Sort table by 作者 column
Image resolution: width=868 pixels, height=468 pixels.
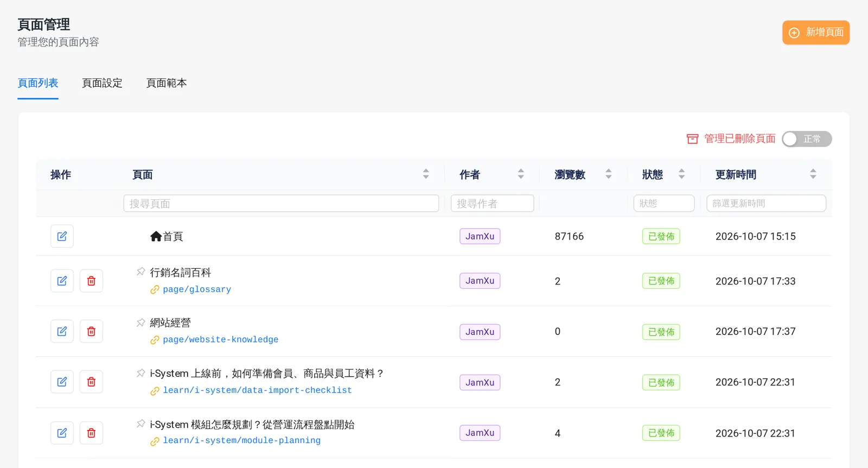521,174
